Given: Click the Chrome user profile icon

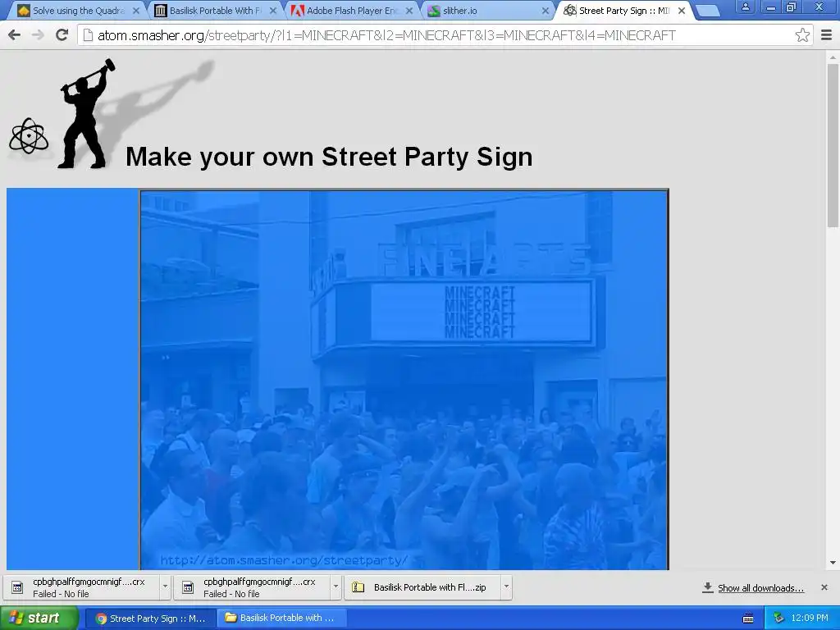Looking at the screenshot, I should [745, 7].
